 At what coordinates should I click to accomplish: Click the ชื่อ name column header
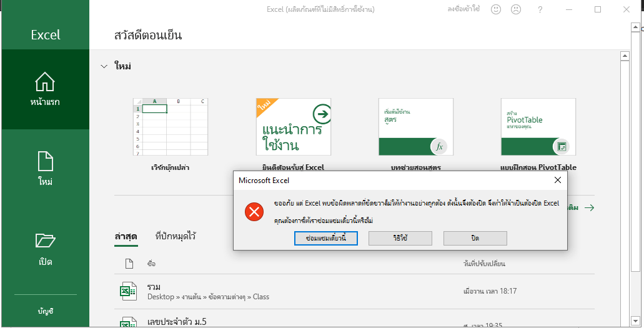[x=152, y=264]
